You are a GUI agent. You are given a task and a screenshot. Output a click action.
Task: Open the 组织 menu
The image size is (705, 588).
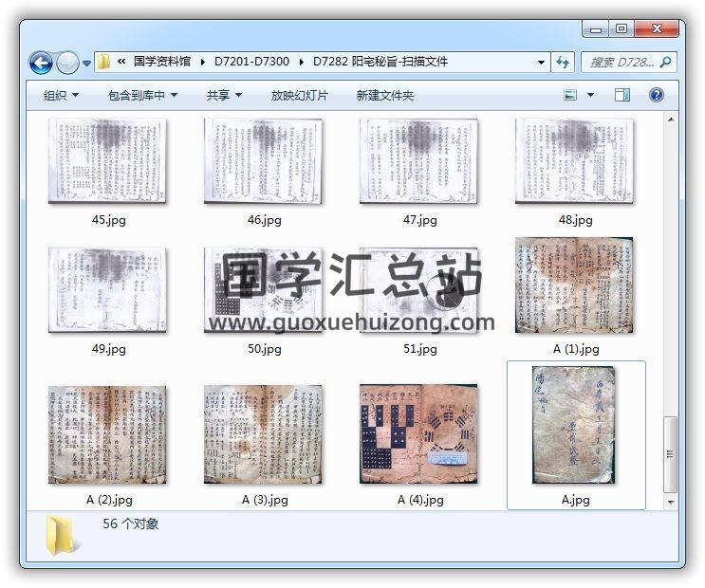(61, 95)
